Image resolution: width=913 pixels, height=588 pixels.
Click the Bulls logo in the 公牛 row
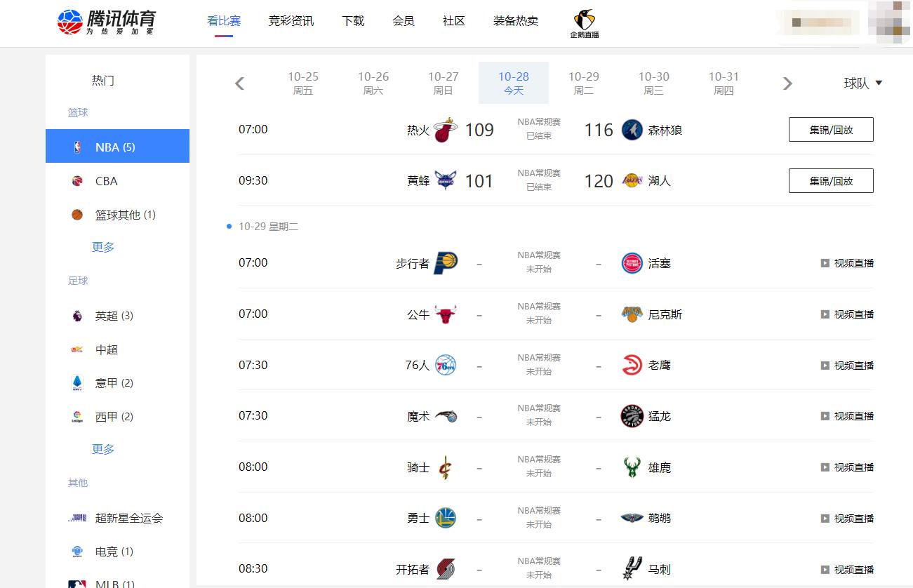coord(447,314)
